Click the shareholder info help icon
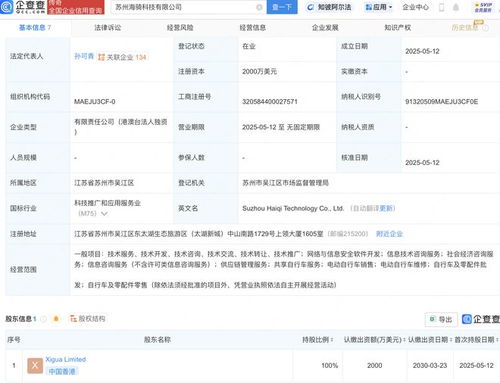Image resolution: width=500 pixels, height=383 pixels. point(43,319)
